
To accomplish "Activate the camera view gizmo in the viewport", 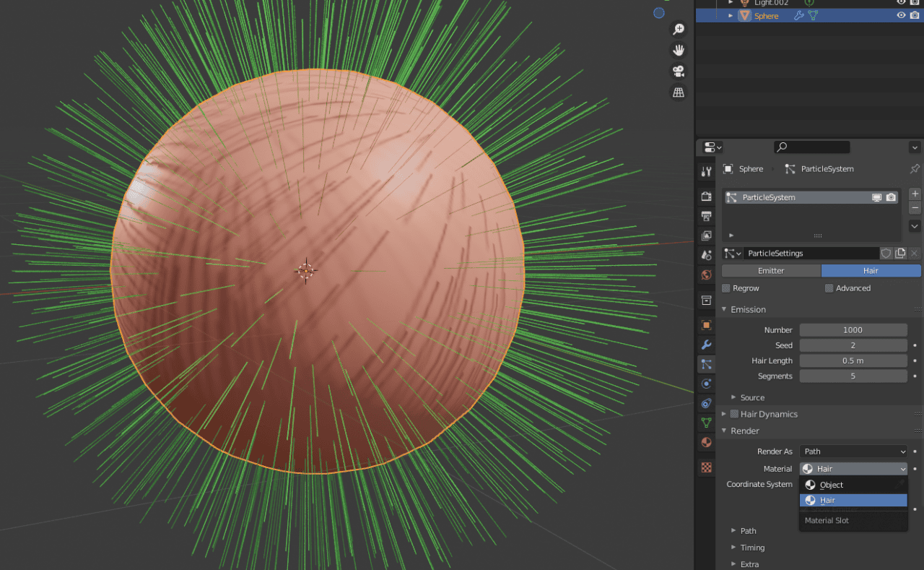I will click(x=678, y=71).
